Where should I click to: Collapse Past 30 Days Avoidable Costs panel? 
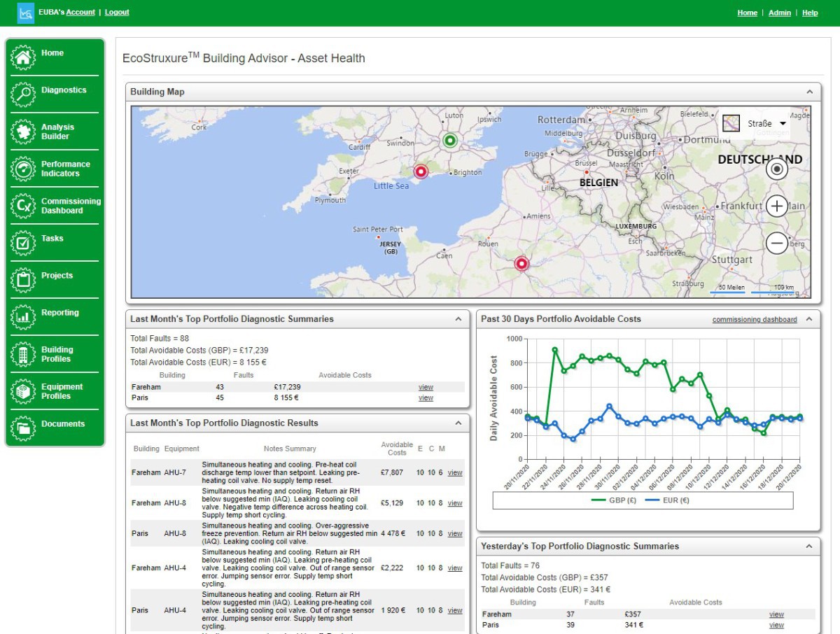click(x=809, y=319)
